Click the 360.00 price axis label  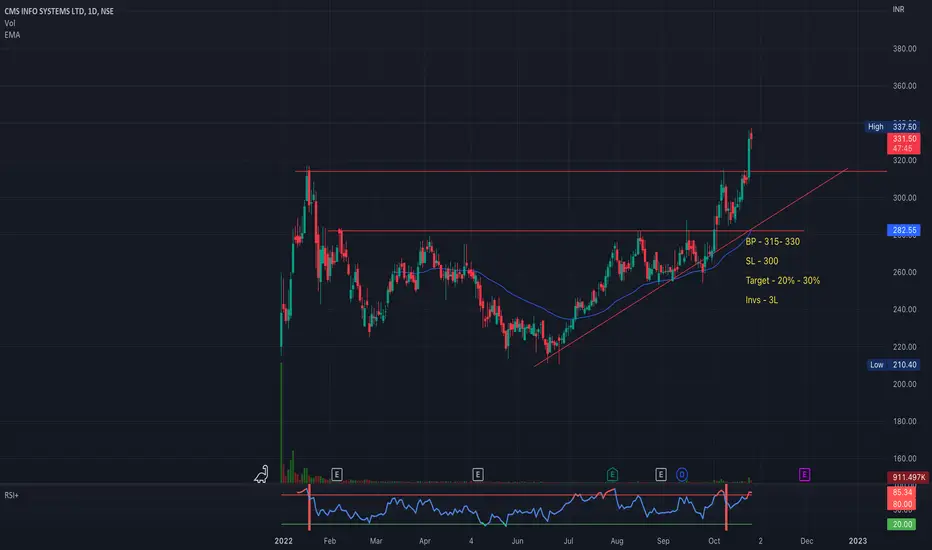tap(904, 86)
